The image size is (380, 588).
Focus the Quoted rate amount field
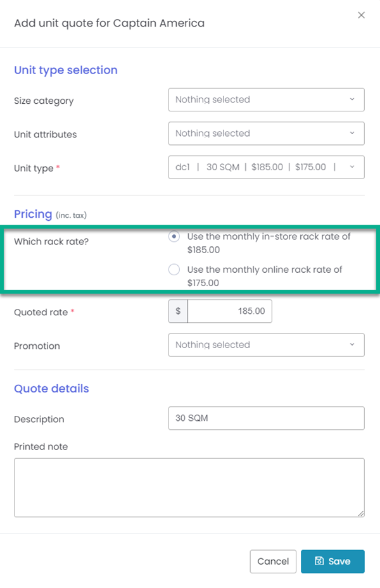[x=230, y=311]
